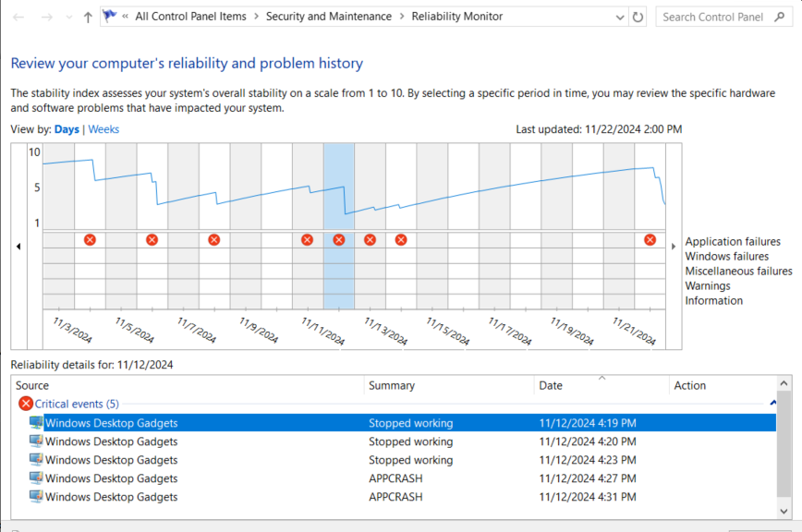Sort by the Date column header
Screen dimensions: 802x532
point(601,385)
